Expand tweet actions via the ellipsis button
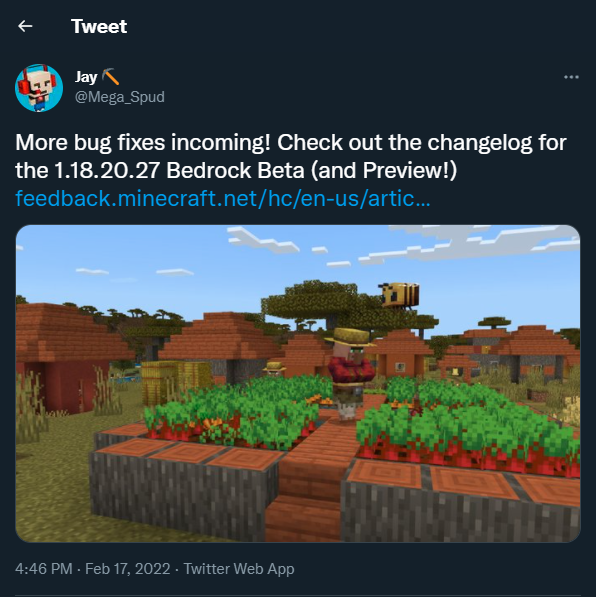The width and height of the screenshot is (596, 597). pyautogui.click(x=571, y=77)
